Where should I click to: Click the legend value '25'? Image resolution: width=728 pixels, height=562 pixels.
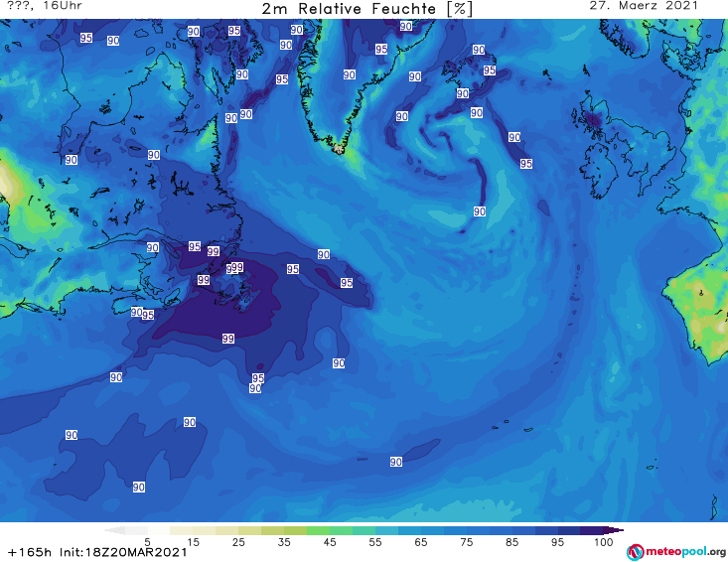(238, 541)
